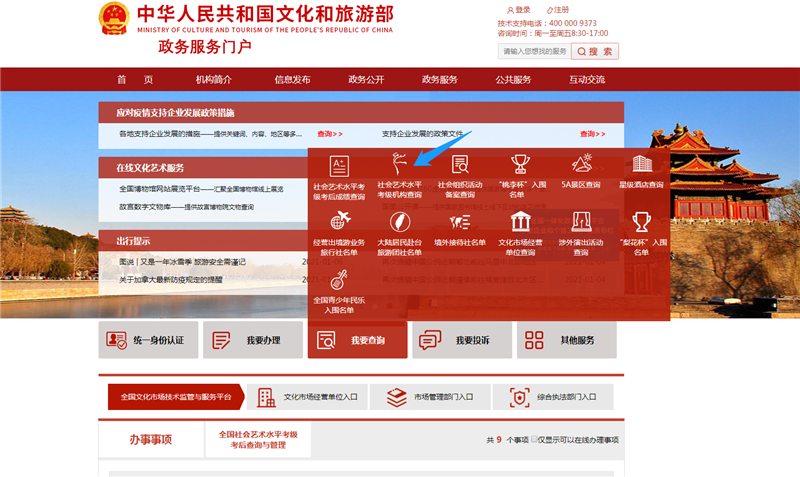Open 故宫数字文物库 link
The height and width of the screenshot is (477, 800).
(x=186, y=207)
